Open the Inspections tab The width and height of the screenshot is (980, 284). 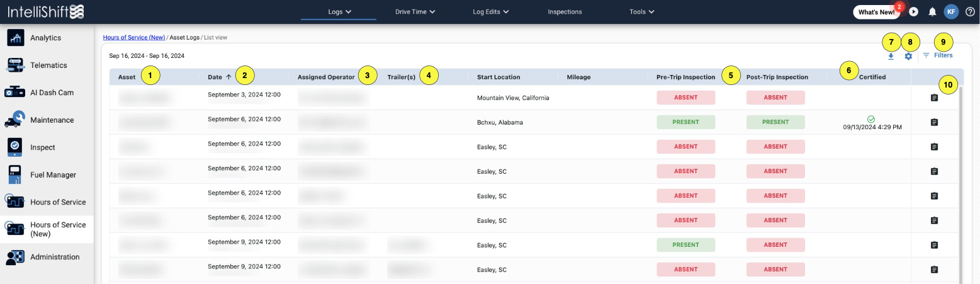tap(565, 11)
